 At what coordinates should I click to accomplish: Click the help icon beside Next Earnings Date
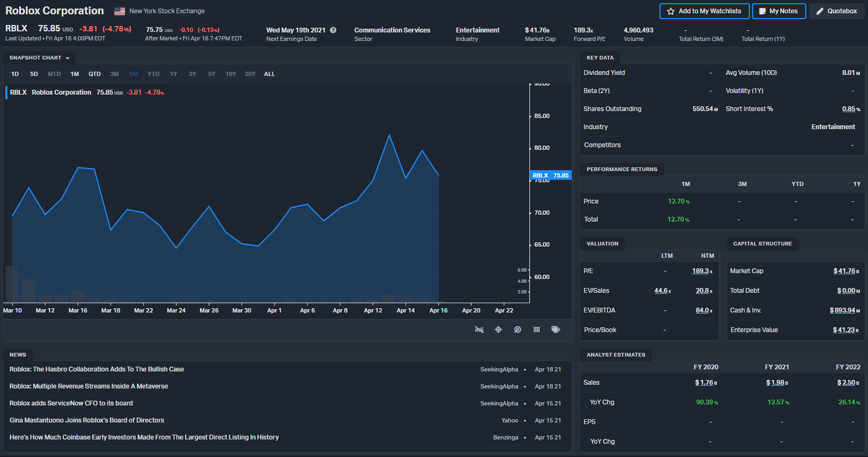pos(333,30)
